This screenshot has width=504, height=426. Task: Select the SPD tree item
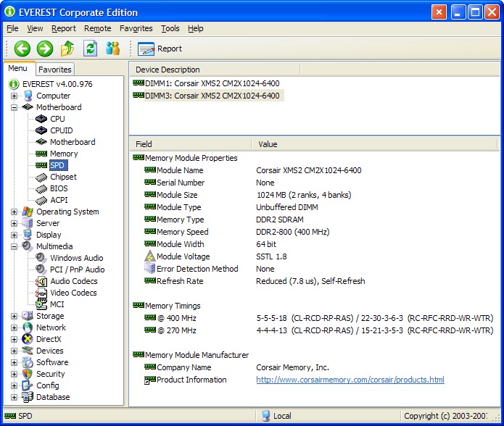pyautogui.click(x=57, y=165)
